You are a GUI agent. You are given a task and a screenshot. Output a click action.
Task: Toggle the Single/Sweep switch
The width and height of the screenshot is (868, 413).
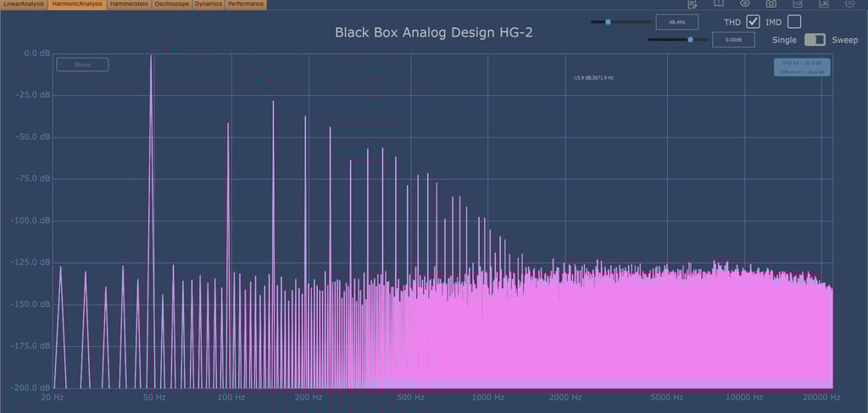[815, 40]
